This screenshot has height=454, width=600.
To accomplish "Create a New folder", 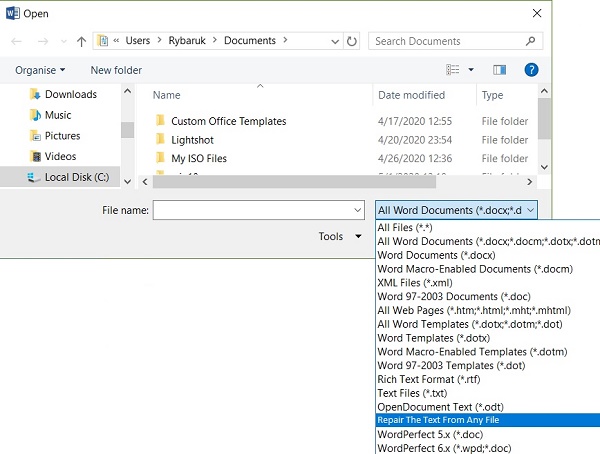I will click(116, 70).
